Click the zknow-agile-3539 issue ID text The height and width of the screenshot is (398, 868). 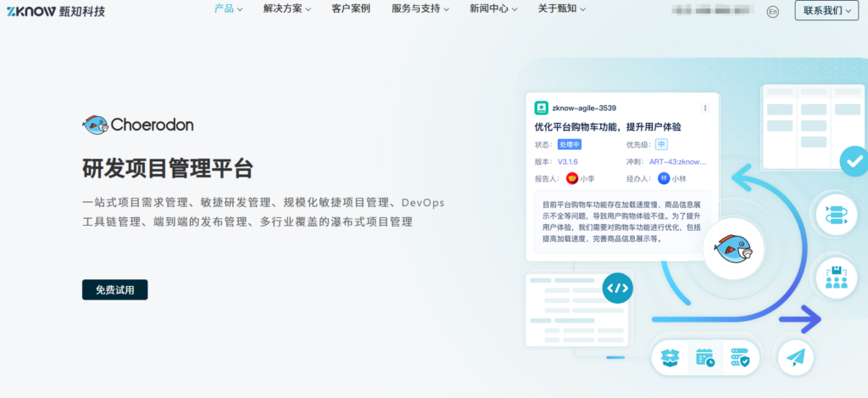point(584,108)
